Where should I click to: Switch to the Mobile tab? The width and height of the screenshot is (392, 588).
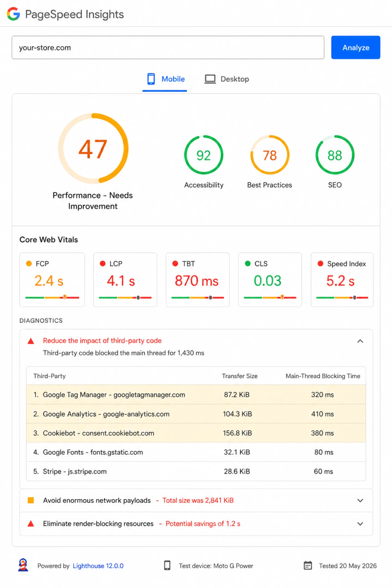coord(165,79)
